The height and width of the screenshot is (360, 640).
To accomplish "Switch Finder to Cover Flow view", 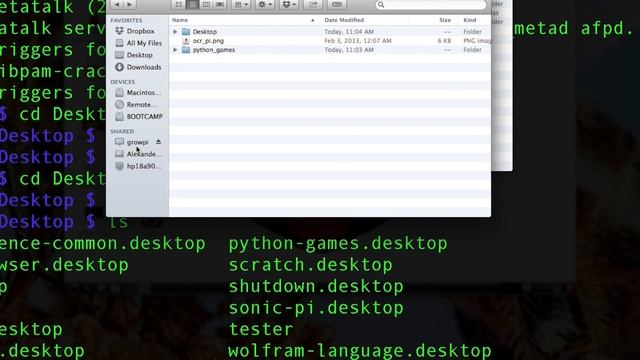I will (x=220, y=4).
